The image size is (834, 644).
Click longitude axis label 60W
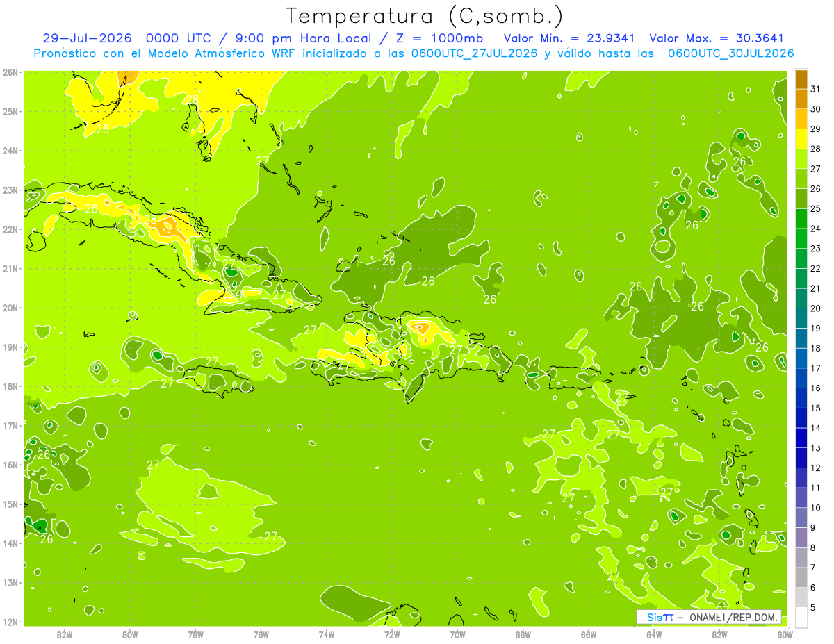(x=785, y=635)
